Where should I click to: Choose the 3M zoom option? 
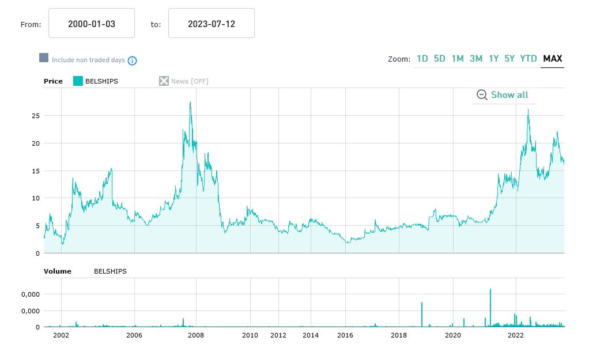click(476, 59)
